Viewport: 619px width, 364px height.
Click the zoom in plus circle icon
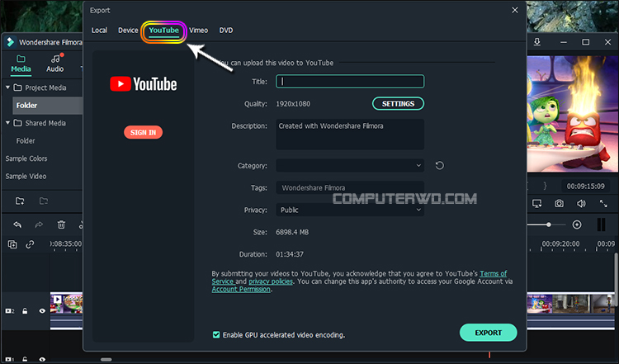pyautogui.click(x=577, y=225)
